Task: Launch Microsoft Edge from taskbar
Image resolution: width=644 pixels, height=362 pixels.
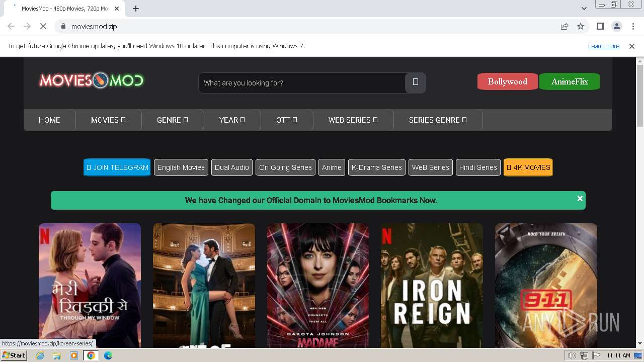Action: coord(108,355)
